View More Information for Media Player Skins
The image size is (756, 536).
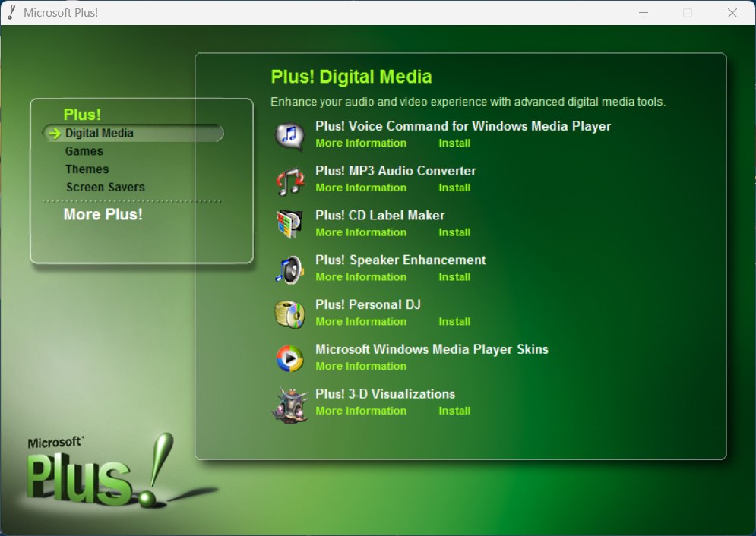361,367
